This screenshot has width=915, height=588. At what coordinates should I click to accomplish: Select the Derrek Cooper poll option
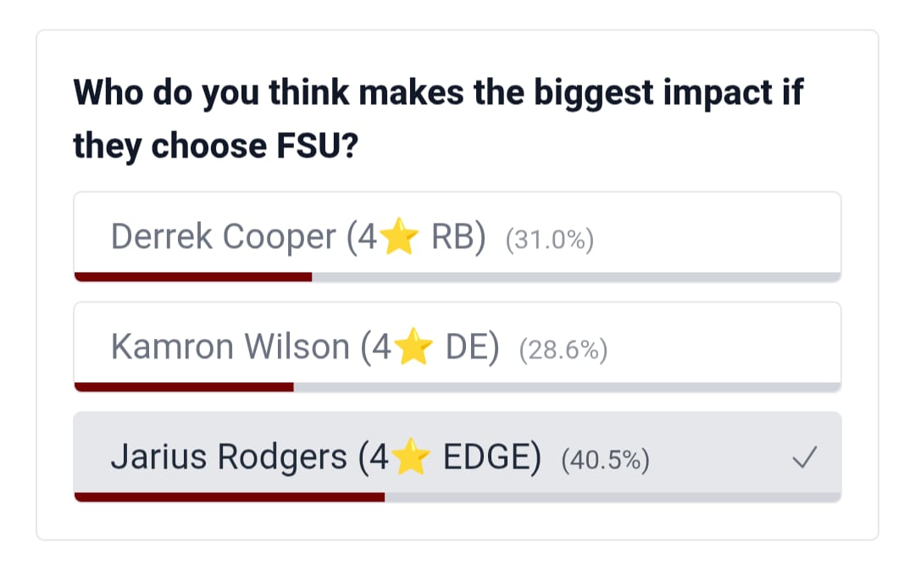(457, 236)
